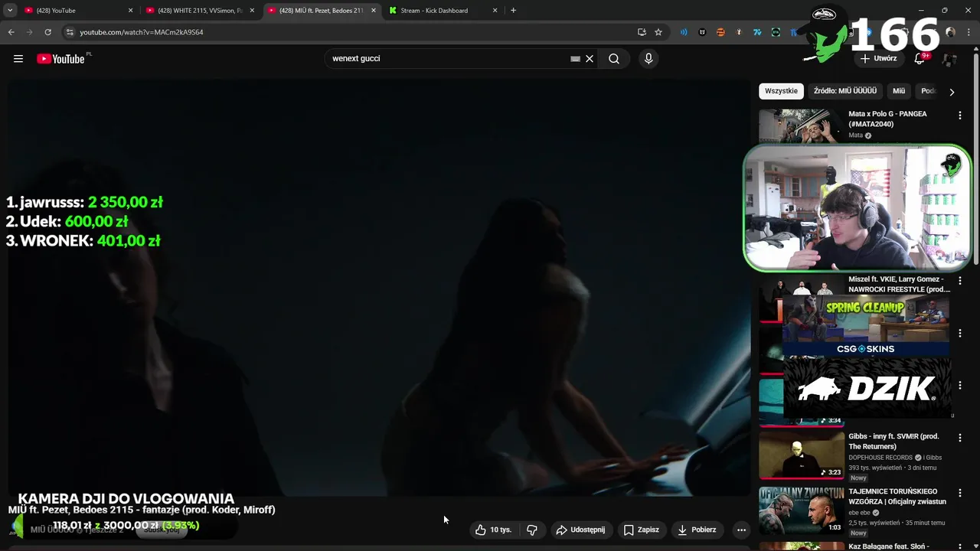Close the Kick Dashboard tab

495,11
